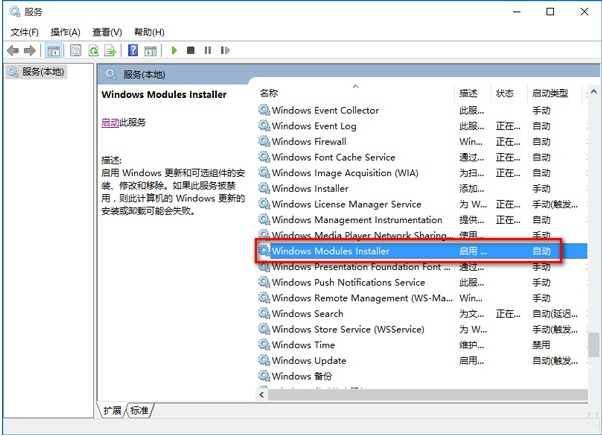Screen dimensions: 602x436
Task: Toggle the console tree pane icon
Action: [x=53, y=50]
